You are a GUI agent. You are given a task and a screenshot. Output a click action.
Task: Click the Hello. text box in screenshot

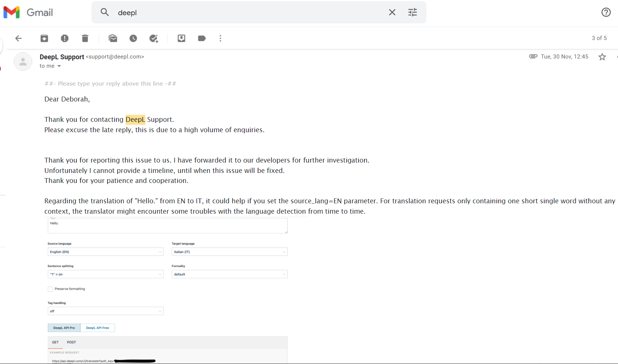coord(168,226)
